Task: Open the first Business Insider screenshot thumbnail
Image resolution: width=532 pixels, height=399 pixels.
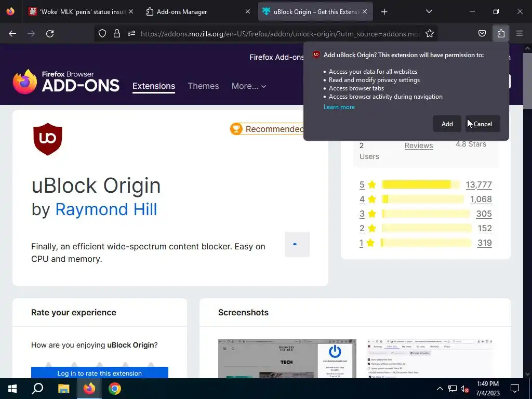Action: pyautogui.click(x=287, y=358)
